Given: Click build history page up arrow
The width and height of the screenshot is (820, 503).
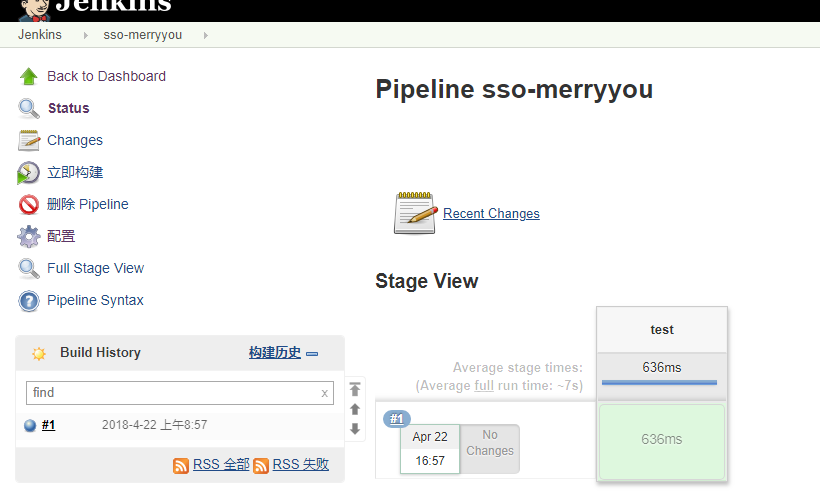Looking at the screenshot, I should [x=355, y=409].
